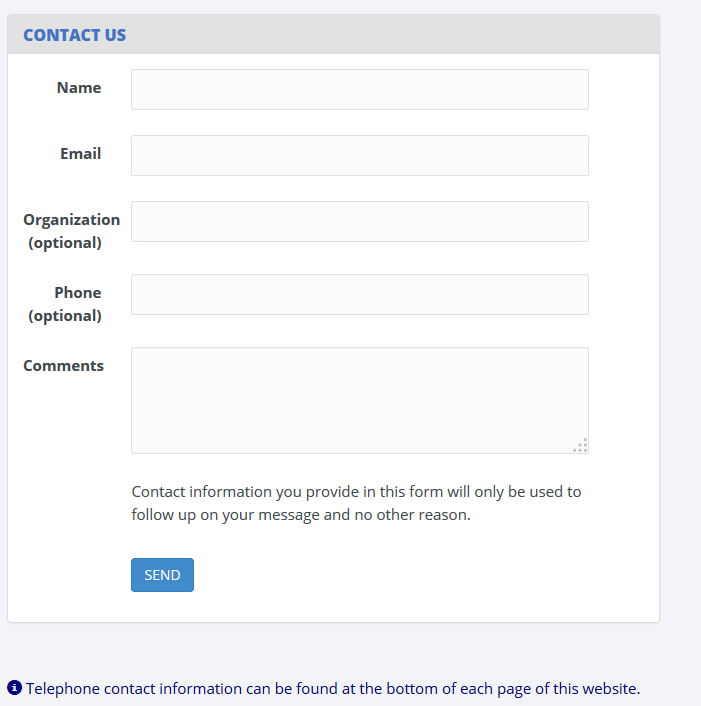Click the Telephone contact information notice text
Screen dimensions: 701x706
pyautogui.click(x=333, y=688)
